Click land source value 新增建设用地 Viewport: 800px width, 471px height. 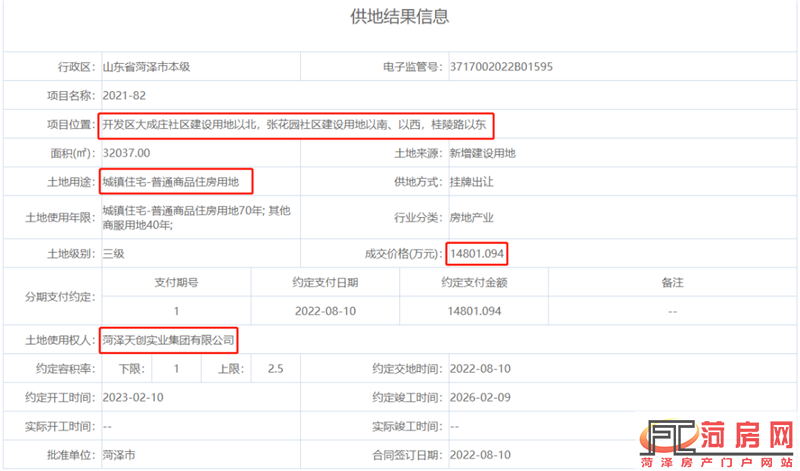tap(482, 153)
